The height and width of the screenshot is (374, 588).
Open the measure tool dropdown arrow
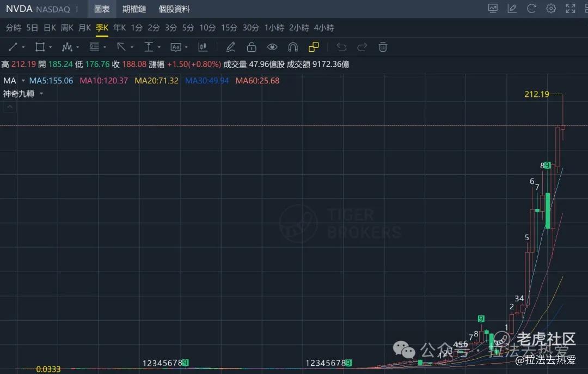pyautogui.click(x=159, y=47)
